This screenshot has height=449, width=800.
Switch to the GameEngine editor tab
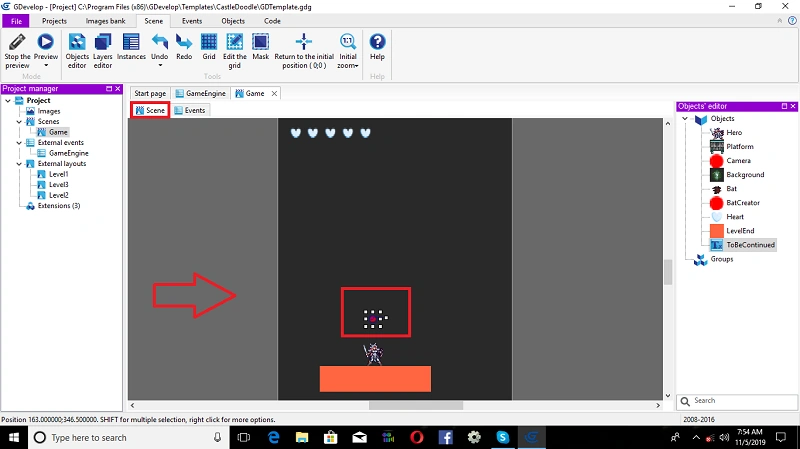pyautogui.click(x=201, y=93)
